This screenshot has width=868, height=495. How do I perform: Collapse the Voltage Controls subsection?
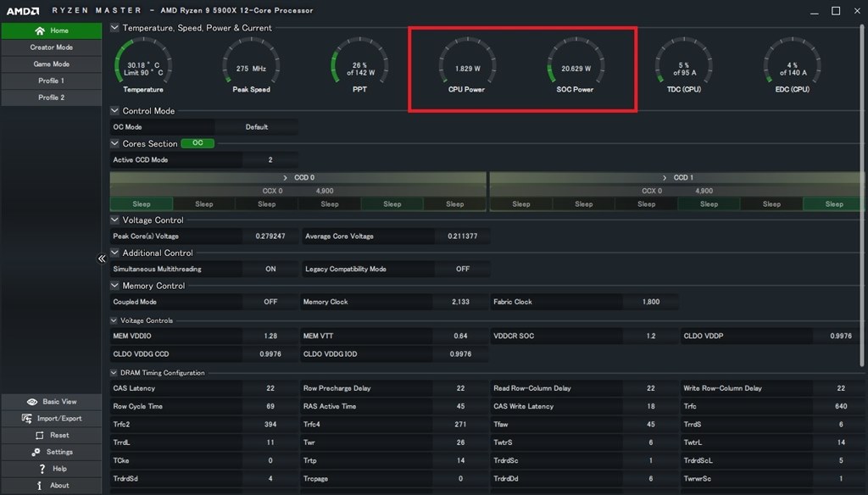coord(114,320)
